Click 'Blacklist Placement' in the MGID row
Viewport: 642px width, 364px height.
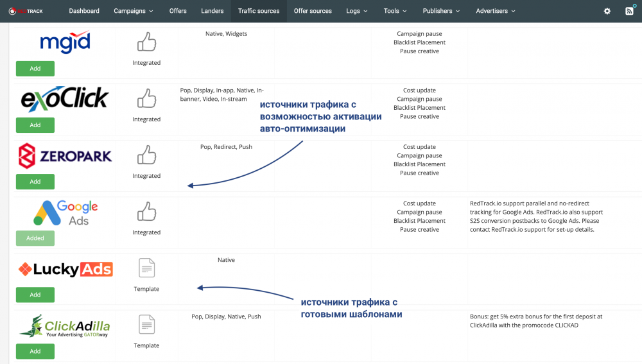click(420, 42)
